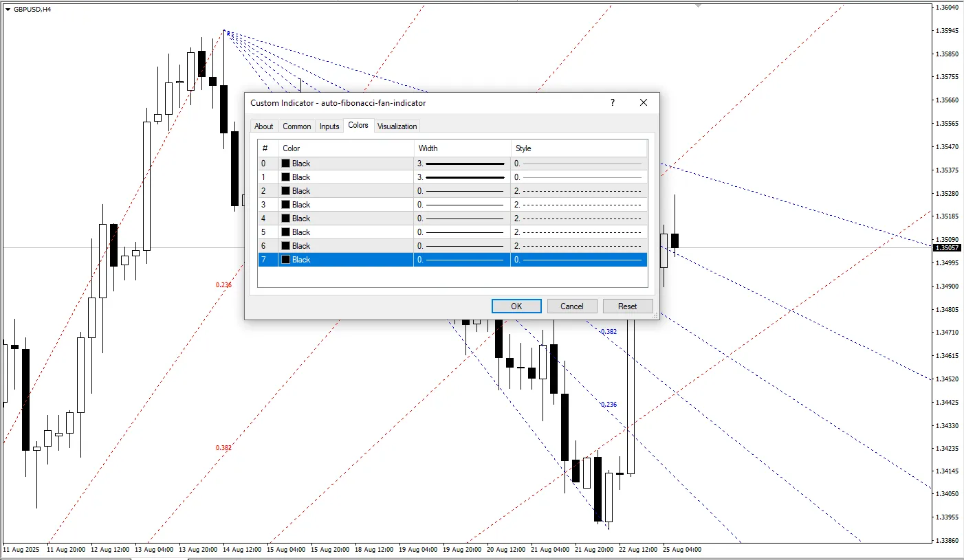Click the GBPUSD,H4 chart title arrow
Image resolution: width=964 pixels, height=560 pixels.
point(8,9)
